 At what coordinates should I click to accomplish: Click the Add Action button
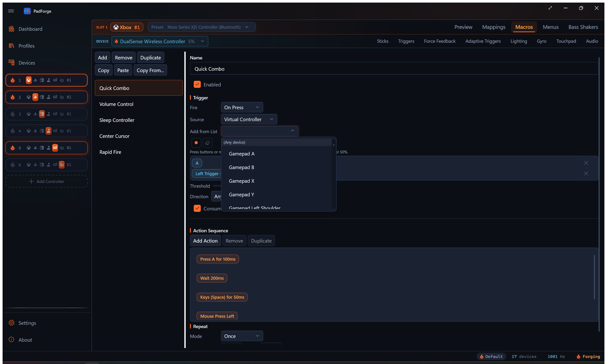pyautogui.click(x=205, y=241)
